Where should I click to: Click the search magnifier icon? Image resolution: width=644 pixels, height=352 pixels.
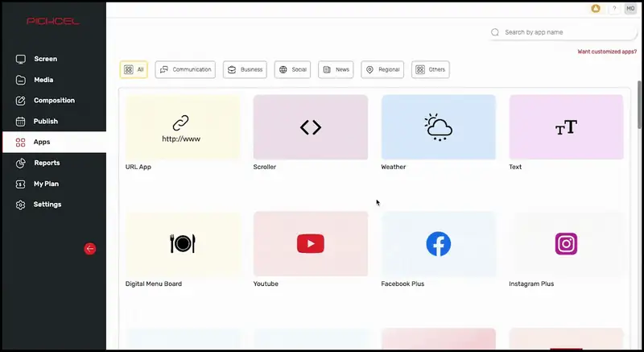(x=495, y=32)
